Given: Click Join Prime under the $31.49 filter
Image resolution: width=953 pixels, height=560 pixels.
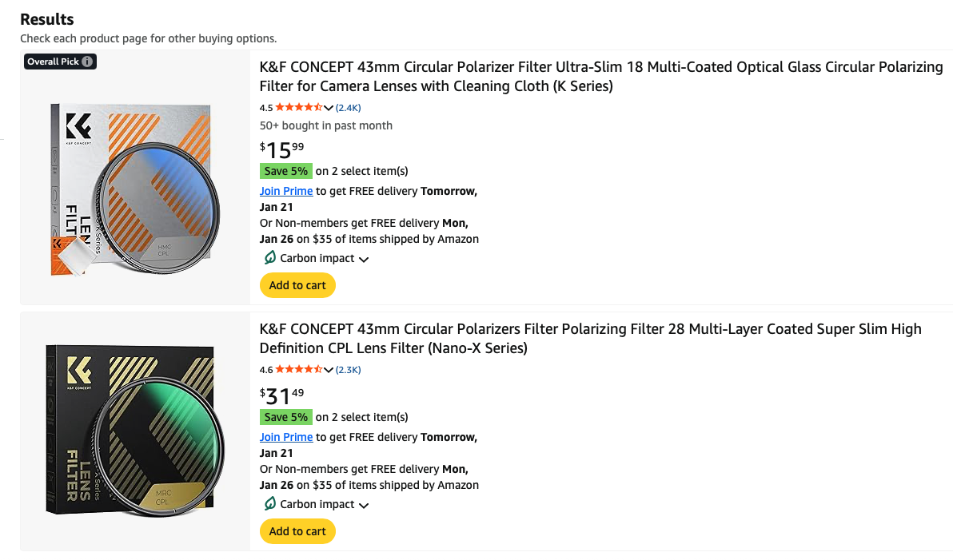Looking at the screenshot, I should click(286, 437).
